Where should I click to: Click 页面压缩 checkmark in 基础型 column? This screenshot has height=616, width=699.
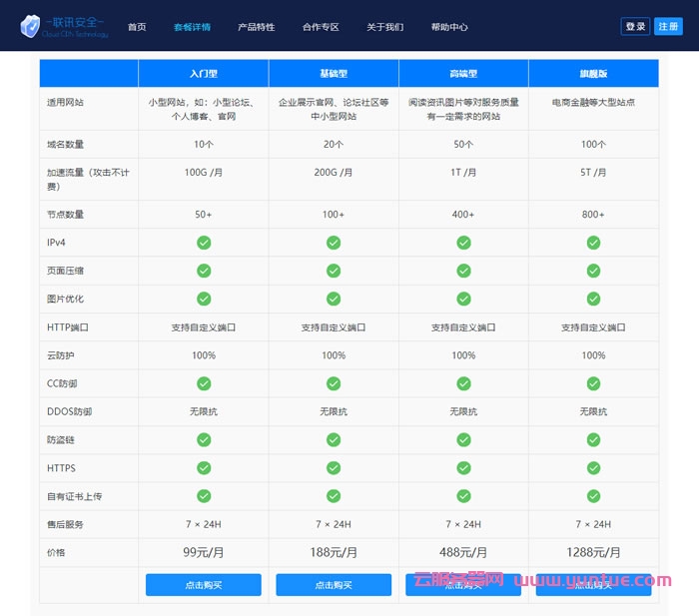334,271
